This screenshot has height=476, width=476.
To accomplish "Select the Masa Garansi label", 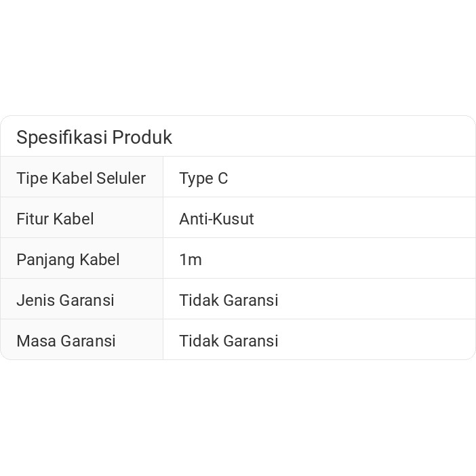I will pyautogui.click(x=66, y=341).
